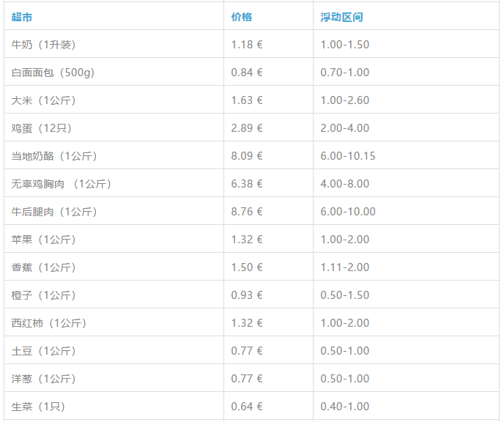Select the 鸡蛋 range 2.00-4.00 cell
The image size is (504, 422).
click(x=406, y=128)
